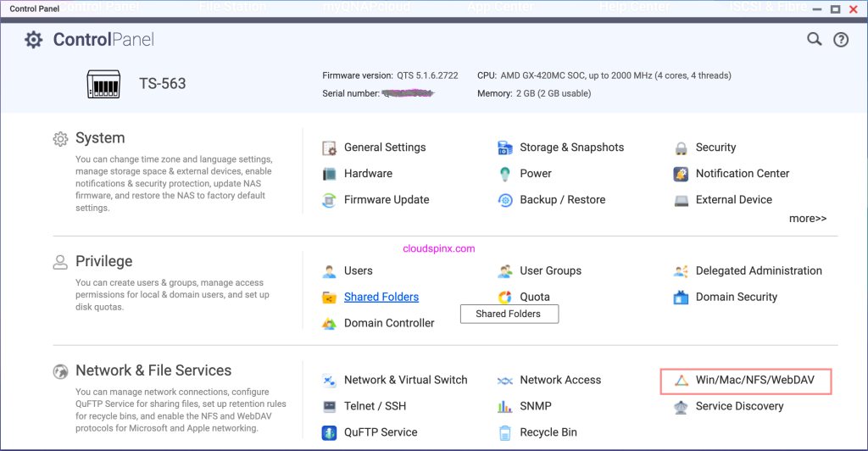Open the Recycle Bin label

(548, 432)
